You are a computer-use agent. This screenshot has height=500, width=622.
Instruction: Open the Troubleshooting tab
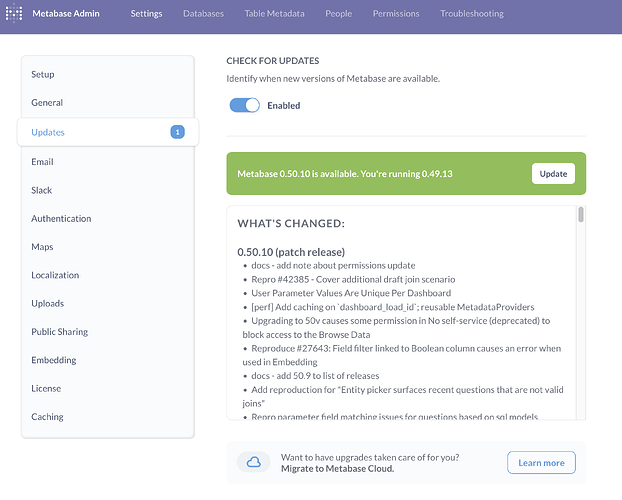tap(472, 13)
